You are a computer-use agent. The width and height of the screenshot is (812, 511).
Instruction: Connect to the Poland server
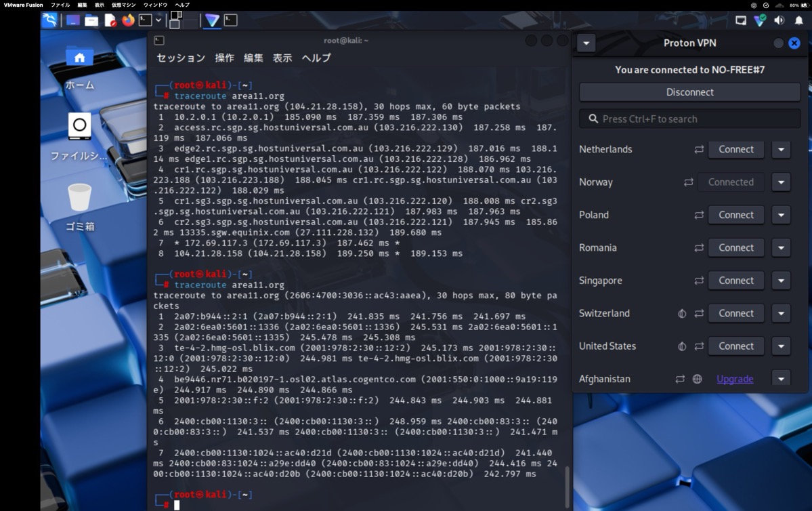pos(736,215)
